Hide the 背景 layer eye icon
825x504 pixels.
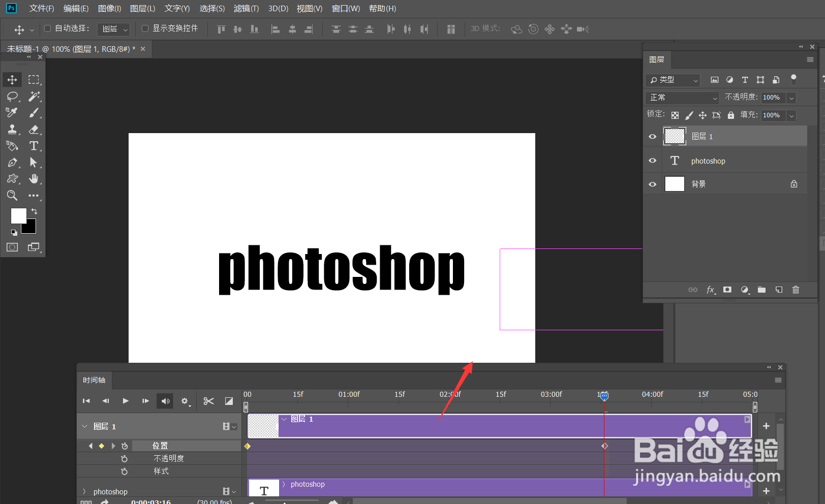tap(653, 184)
